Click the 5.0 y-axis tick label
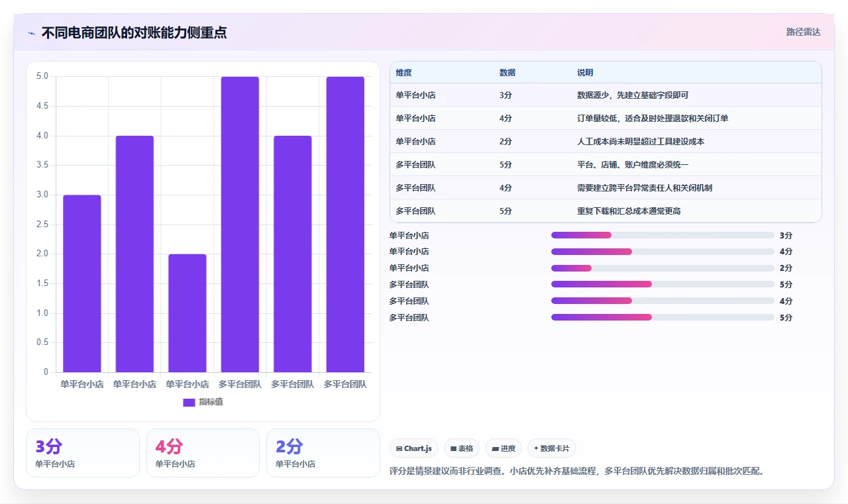 42,76
